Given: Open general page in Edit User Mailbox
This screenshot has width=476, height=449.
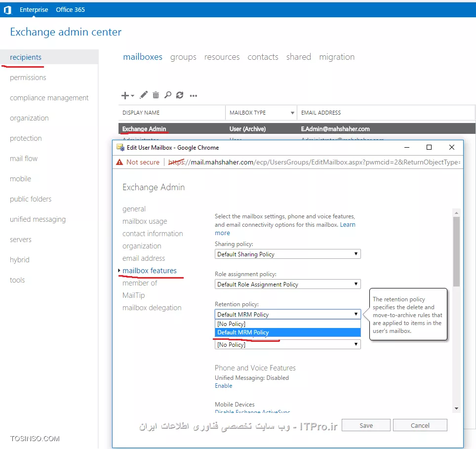Looking at the screenshot, I should [x=134, y=209].
